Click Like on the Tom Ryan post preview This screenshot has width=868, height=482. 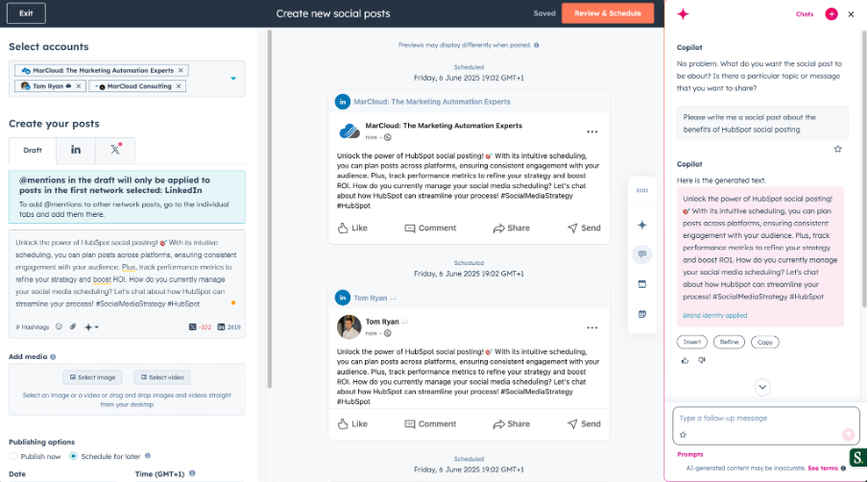click(x=352, y=423)
